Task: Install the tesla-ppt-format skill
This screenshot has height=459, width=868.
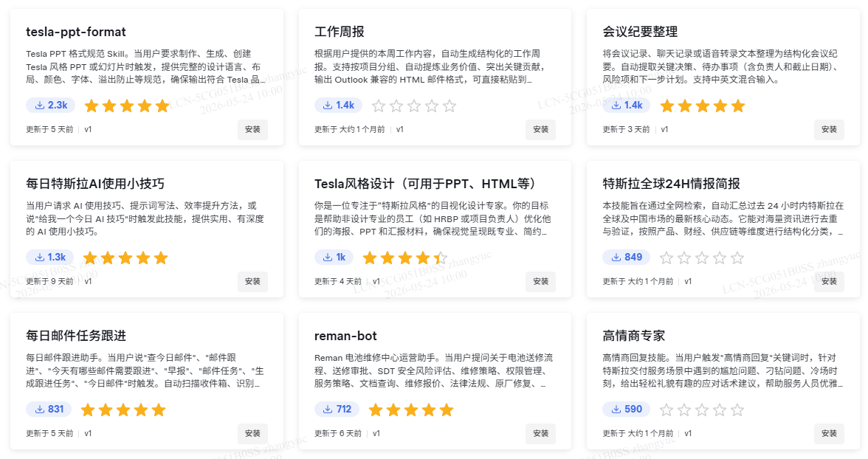Action: pyautogui.click(x=252, y=130)
